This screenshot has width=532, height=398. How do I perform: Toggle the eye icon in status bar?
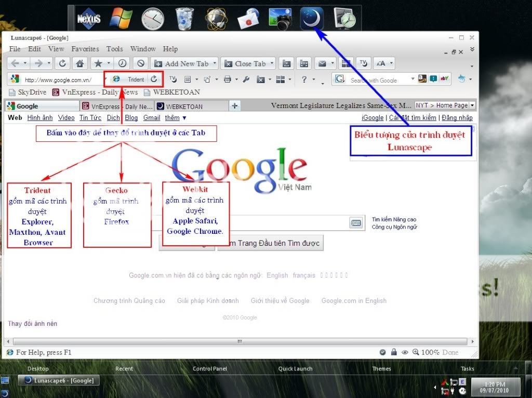[x=405, y=352]
